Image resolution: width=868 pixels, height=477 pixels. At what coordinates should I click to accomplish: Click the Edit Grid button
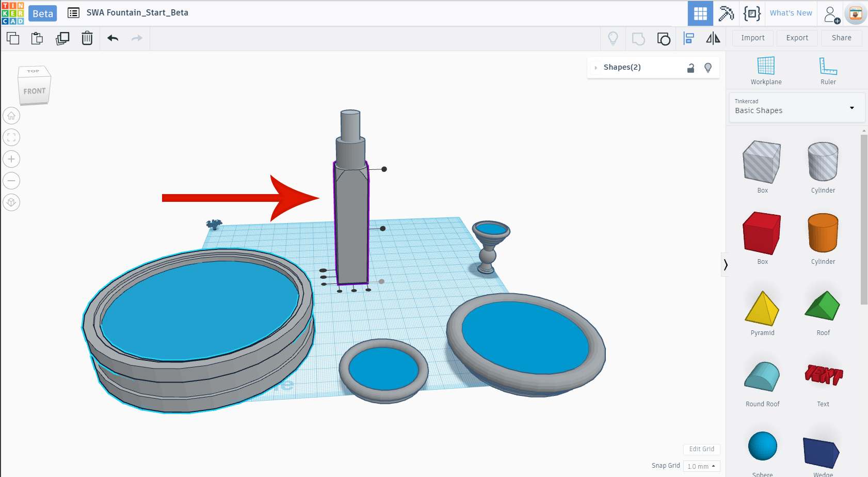pyautogui.click(x=702, y=449)
